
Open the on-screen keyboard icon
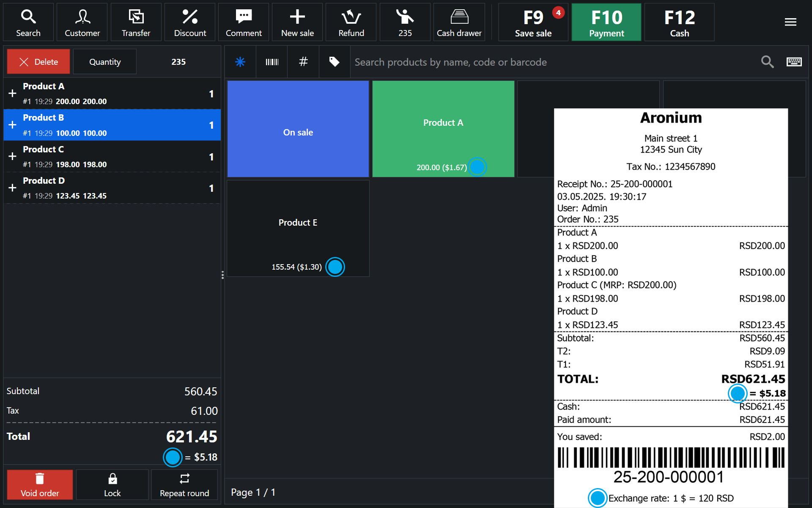(794, 62)
